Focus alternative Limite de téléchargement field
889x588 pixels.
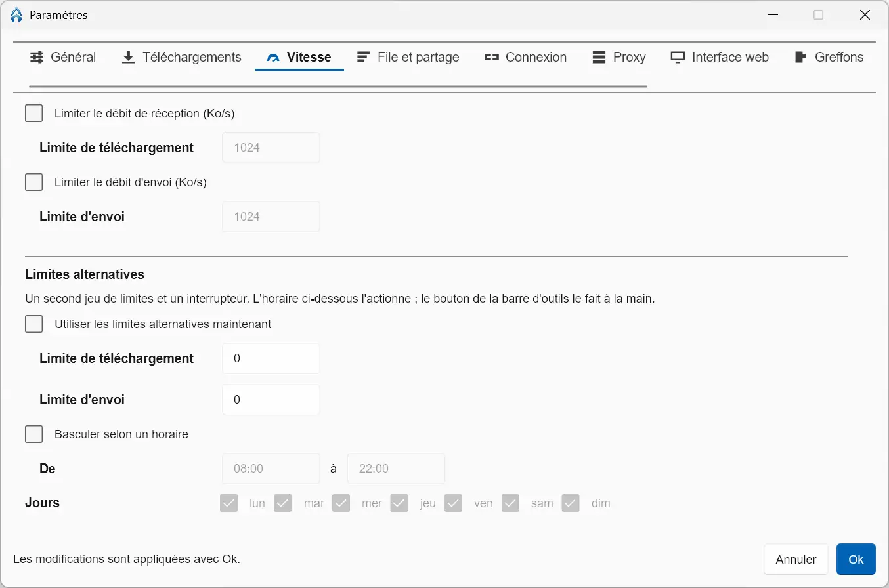(x=271, y=358)
